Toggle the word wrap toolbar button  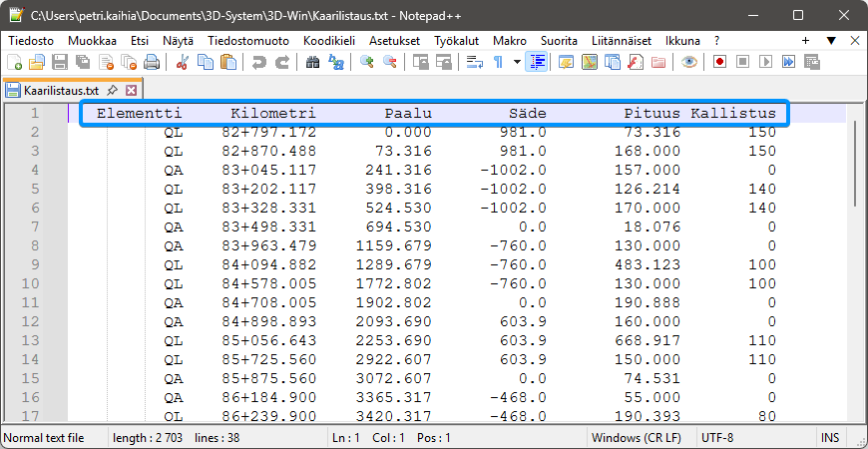tap(474, 62)
